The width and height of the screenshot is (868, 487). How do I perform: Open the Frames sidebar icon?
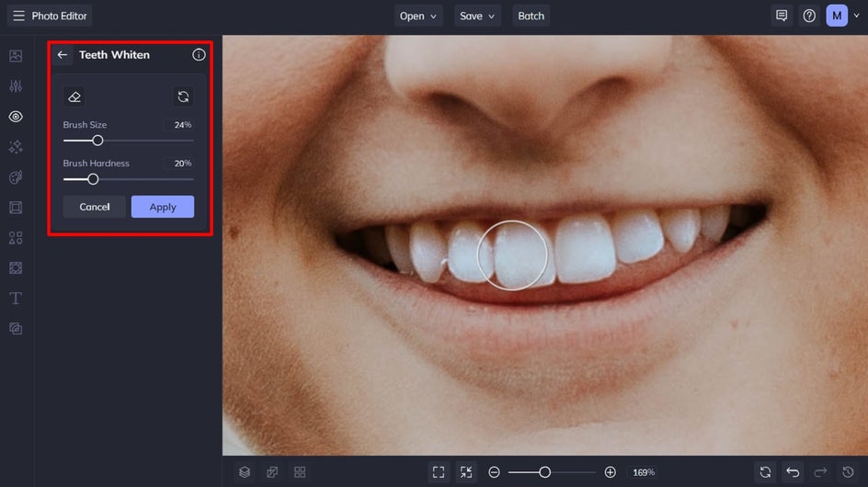click(x=16, y=208)
